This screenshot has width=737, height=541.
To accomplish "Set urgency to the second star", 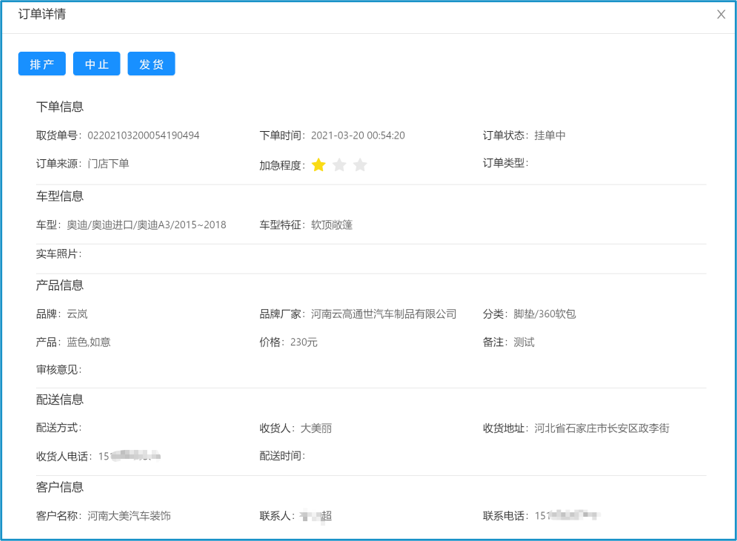I will pos(339,165).
